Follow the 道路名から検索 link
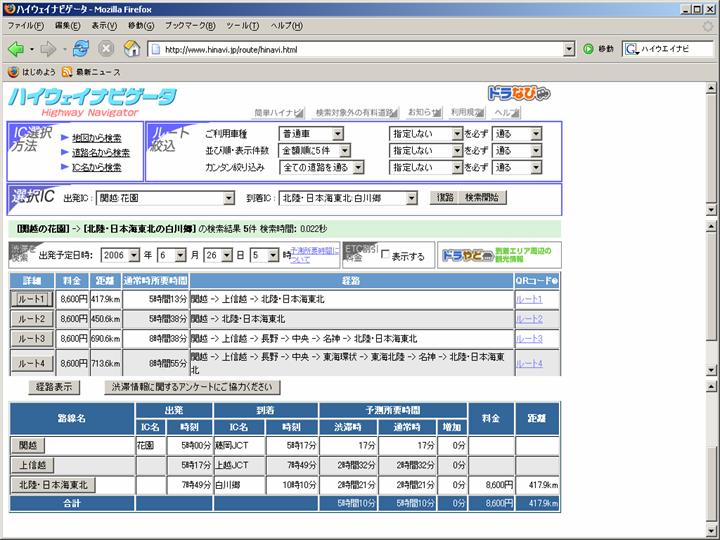Screen dimensions: 720x540 (101, 152)
